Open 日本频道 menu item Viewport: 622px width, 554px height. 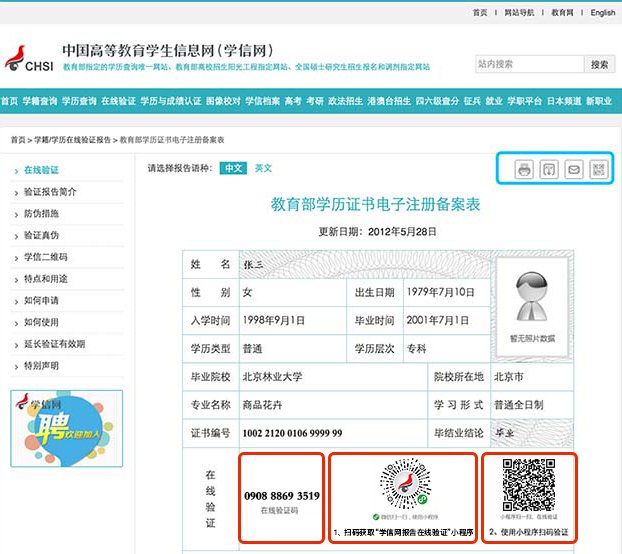564,101
